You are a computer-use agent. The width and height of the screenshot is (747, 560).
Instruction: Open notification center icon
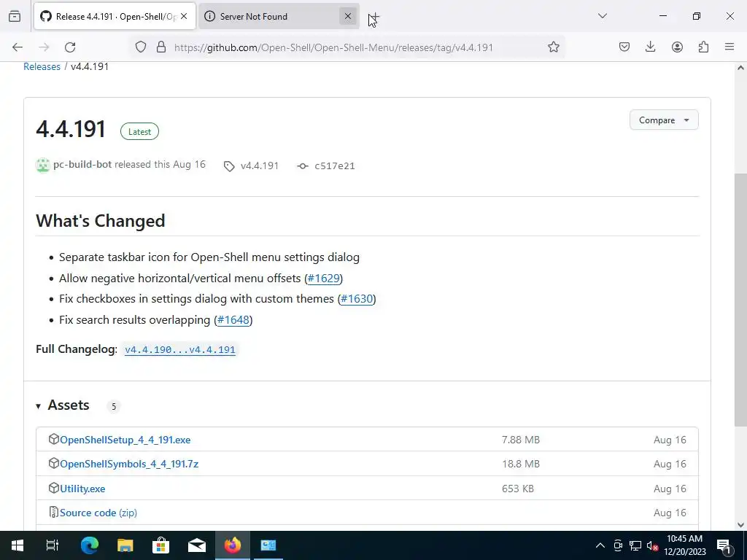pos(724,545)
